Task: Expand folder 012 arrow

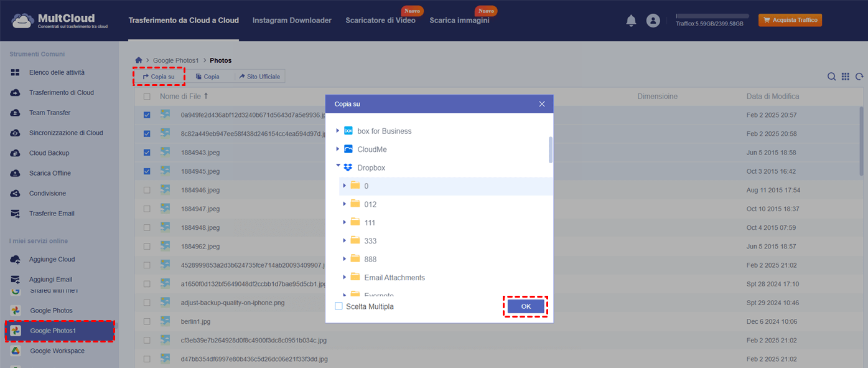Action: 345,204
